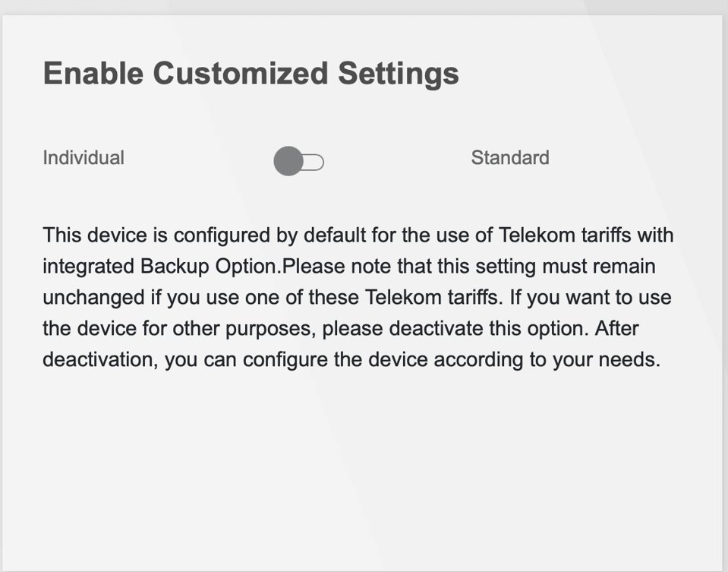Click "Telekom tariffs with" in first line
The width and height of the screenshot is (728, 572).
pos(585,235)
